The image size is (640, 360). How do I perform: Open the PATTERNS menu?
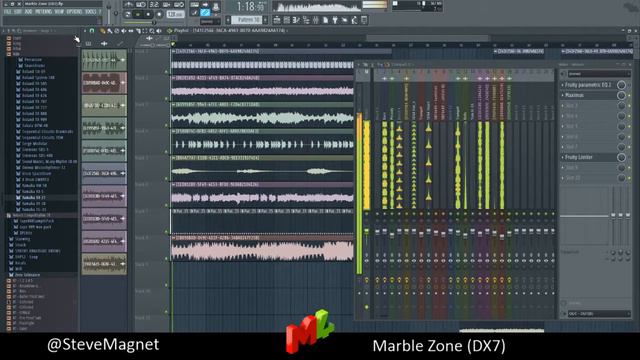(x=43, y=12)
